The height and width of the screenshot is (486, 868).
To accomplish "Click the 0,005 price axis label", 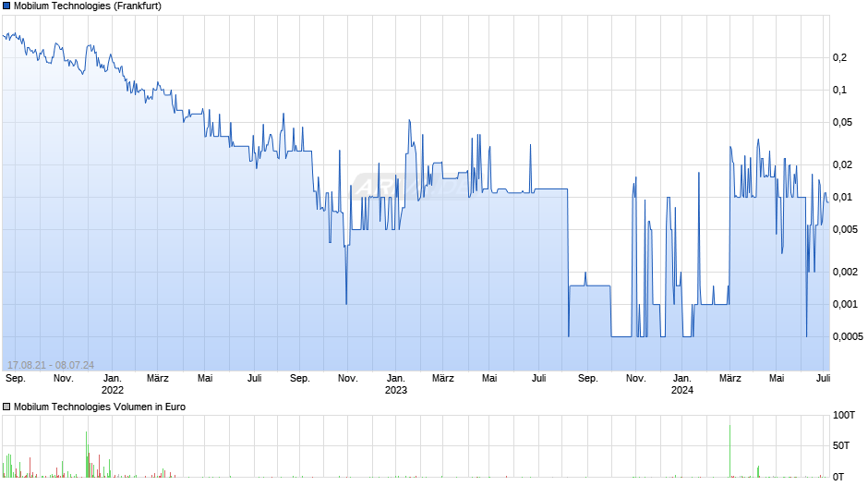I will tap(845, 229).
